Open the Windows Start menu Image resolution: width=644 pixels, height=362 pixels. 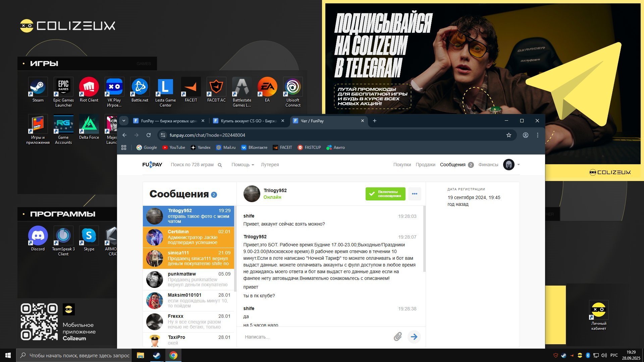[8, 355]
